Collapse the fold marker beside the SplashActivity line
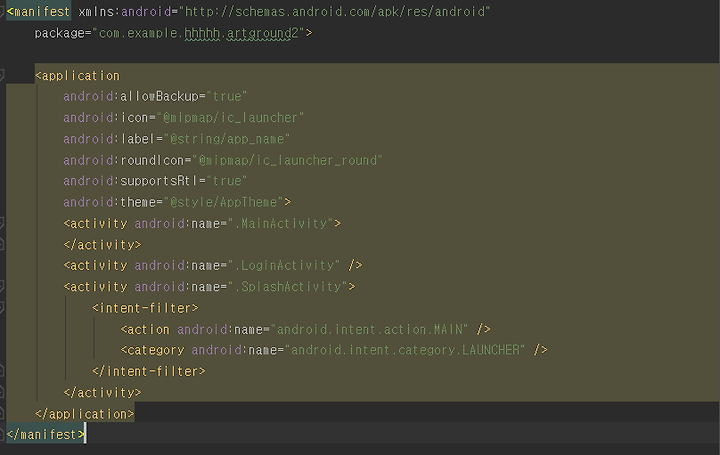Image resolution: width=720 pixels, height=455 pixels. pos(2,287)
